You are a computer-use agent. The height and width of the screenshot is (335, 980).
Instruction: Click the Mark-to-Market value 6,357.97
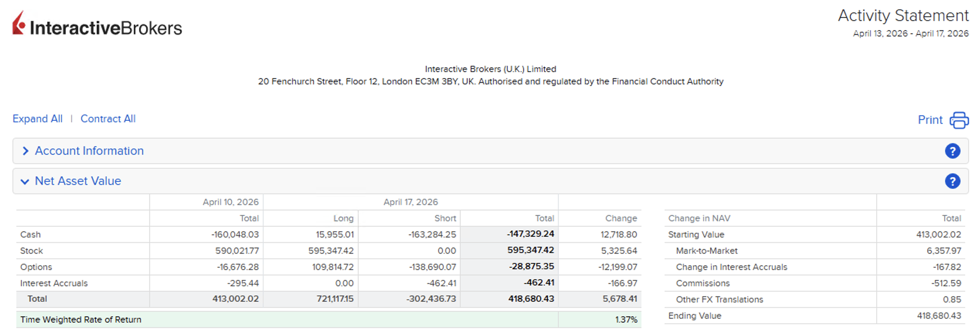tap(943, 251)
